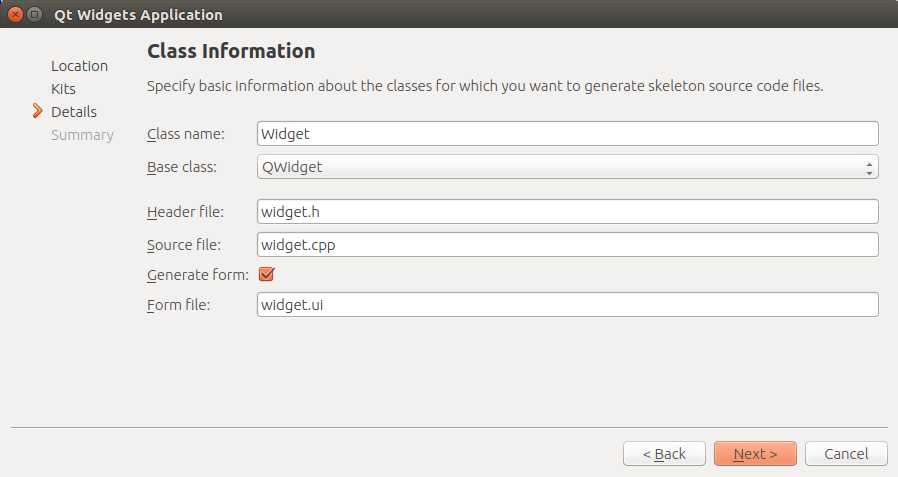Click into the Source file widget.cpp field
The image size is (898, 477).
tap(568, 245)
